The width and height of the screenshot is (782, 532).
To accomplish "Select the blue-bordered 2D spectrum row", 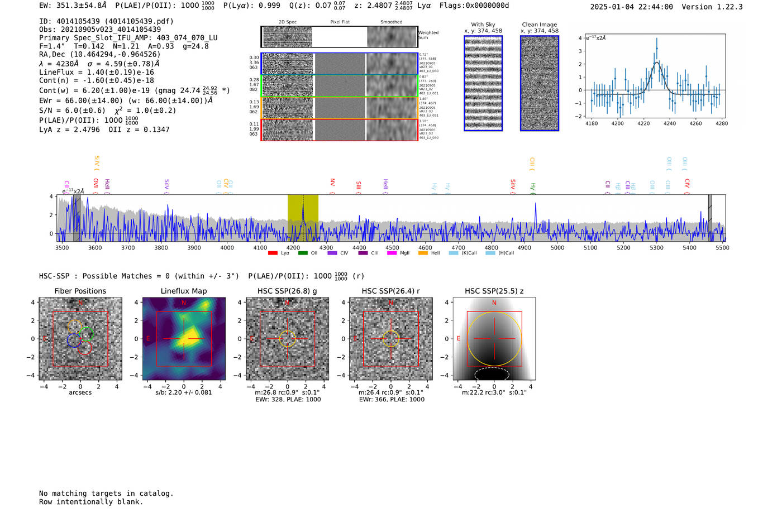I will pos(340,64).
